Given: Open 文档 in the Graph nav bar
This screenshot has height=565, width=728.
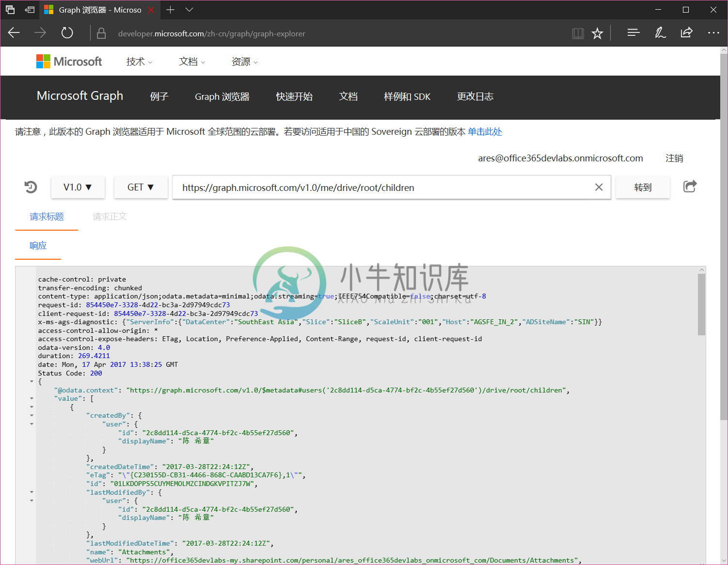Looking at the screenshot, I should pos(348,96).
